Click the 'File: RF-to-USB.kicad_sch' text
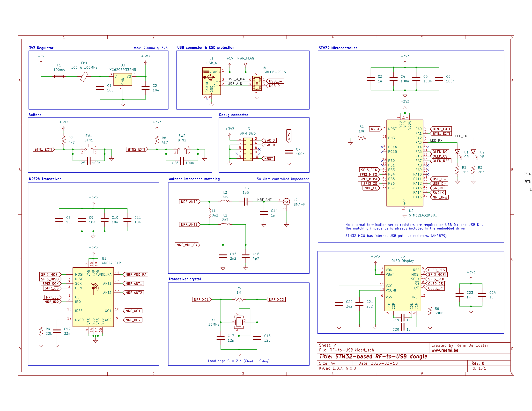Image resolution: width=532 pixels, height=411 pixels. pyautogui.click(x=346, y=350)
